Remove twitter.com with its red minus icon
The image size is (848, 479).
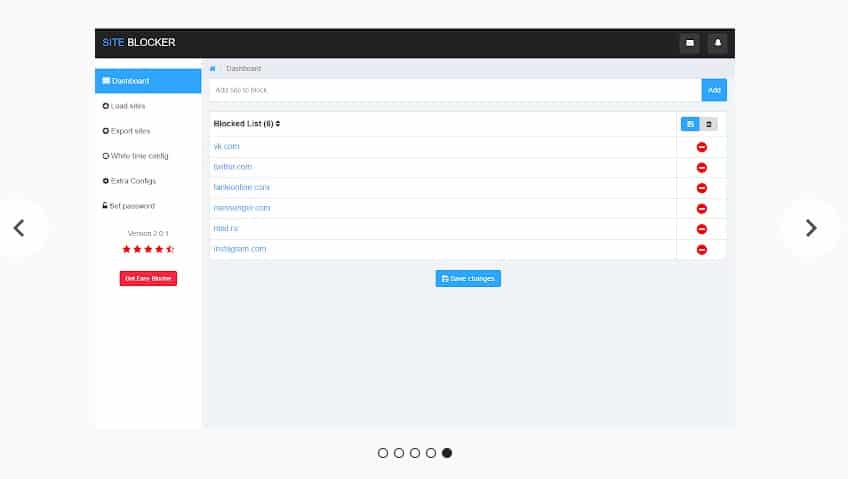pyautogui.click(x=701, y=168)
